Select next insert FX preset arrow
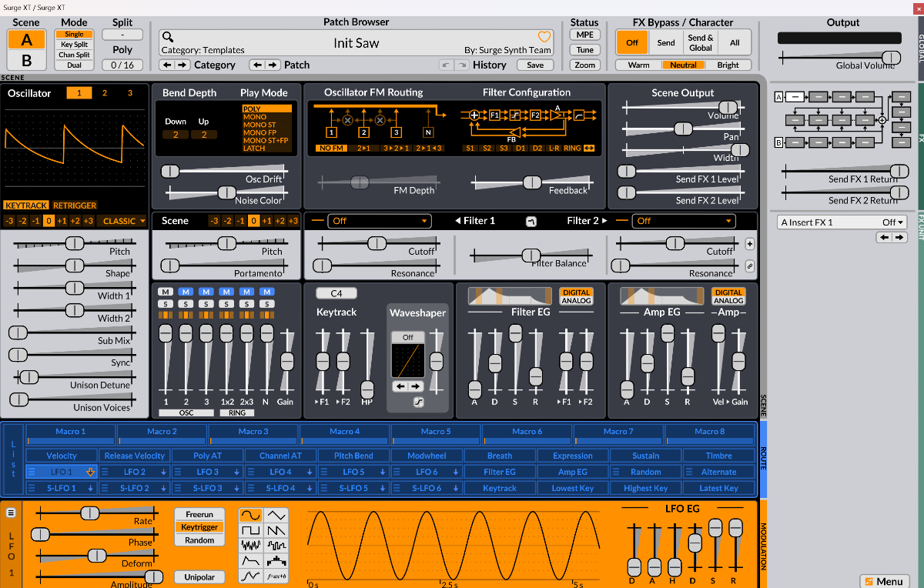Image resolution: width=924 pixels, height=588 pixels. click(901, 238)
